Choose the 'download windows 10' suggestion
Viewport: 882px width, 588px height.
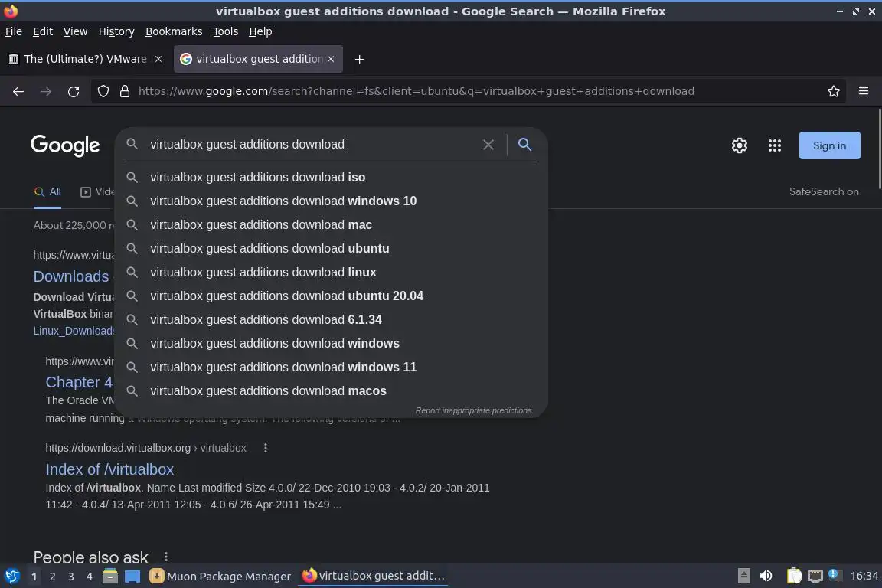331,201
